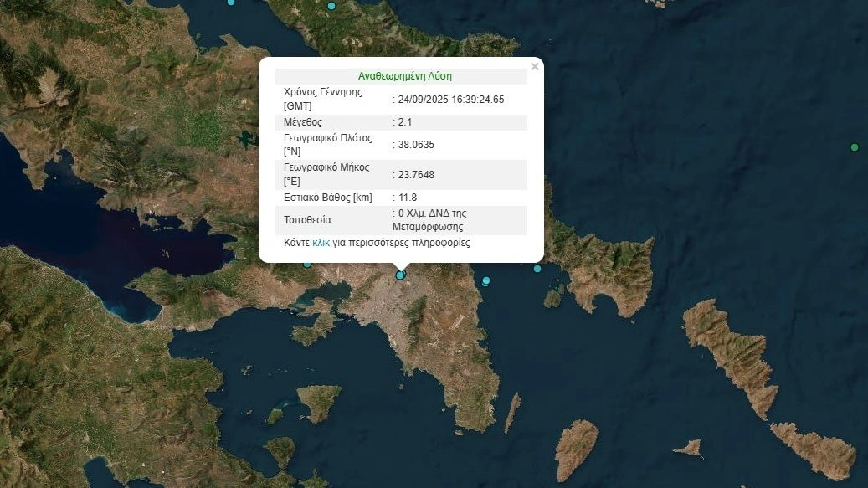Click the 'Τοποθεσία' row label
Image resolution: width=868 pixels, height=488 pixels.
pyautogui.click(x=307, y=220)
